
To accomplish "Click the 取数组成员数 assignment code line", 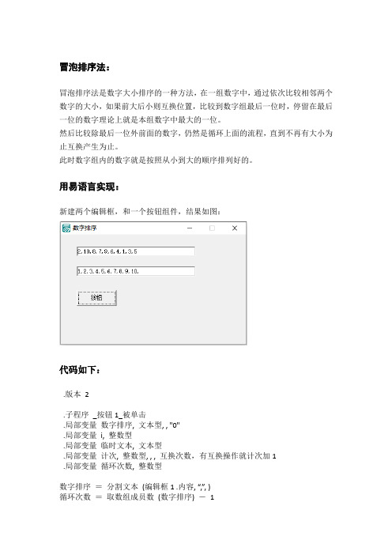I will tap(137, 496).
